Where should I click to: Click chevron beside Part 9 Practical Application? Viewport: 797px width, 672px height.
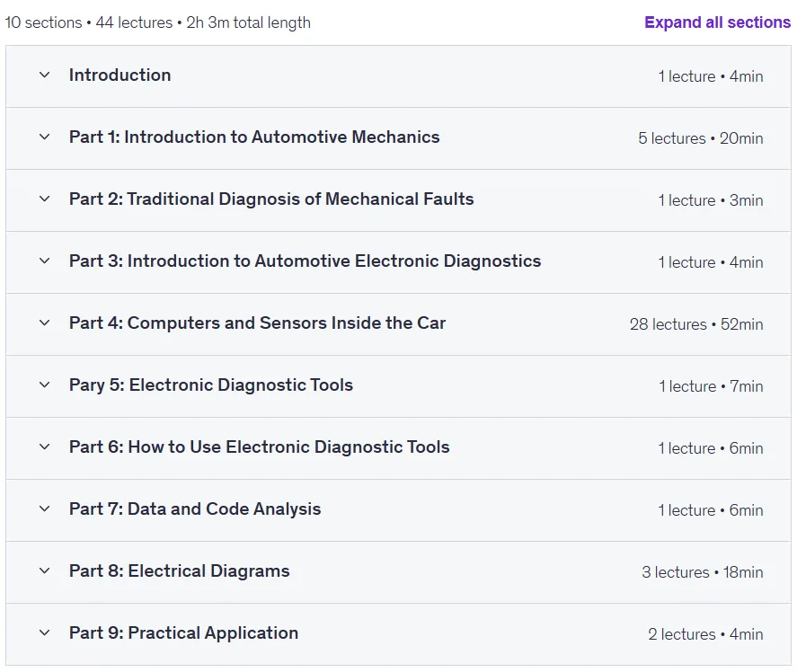tap(45, 633)
